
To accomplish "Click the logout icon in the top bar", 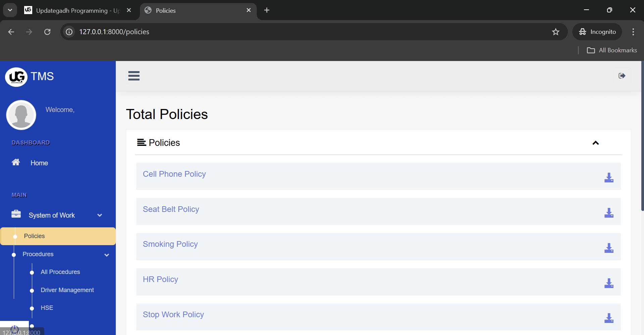I will tap(622, 76).
